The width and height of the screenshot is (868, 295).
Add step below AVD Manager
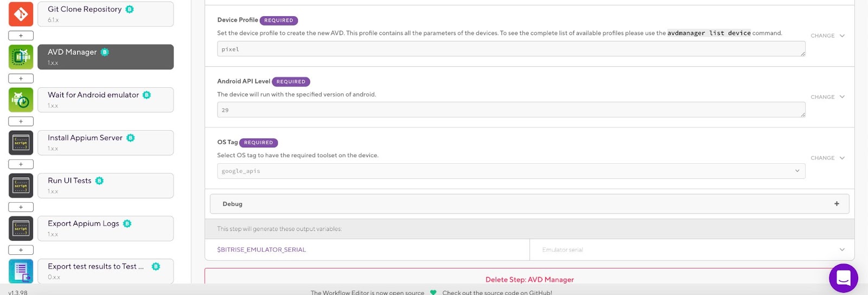click(x=21, y=79)
